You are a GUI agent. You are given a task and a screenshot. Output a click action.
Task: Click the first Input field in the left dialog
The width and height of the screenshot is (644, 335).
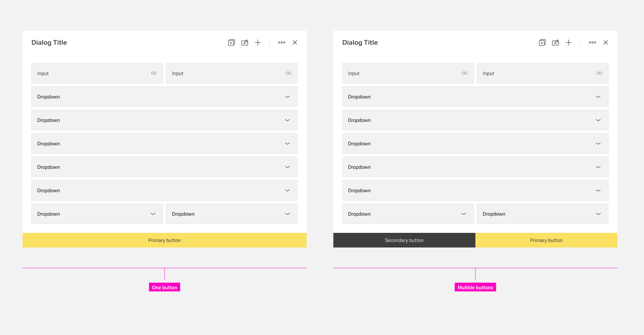pos(97,73)
